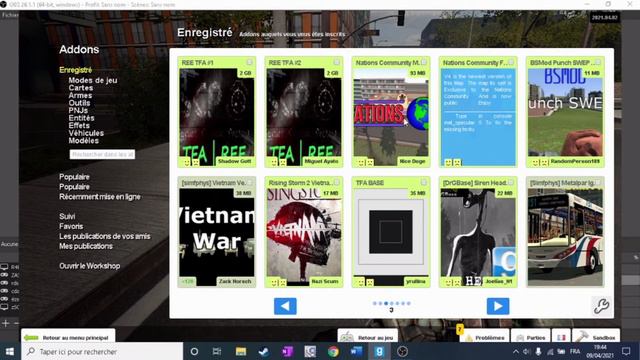The height and width of the screenshot is (360, 640).
Task: Go to the previous addons page with left arrow
Action: 285,306
